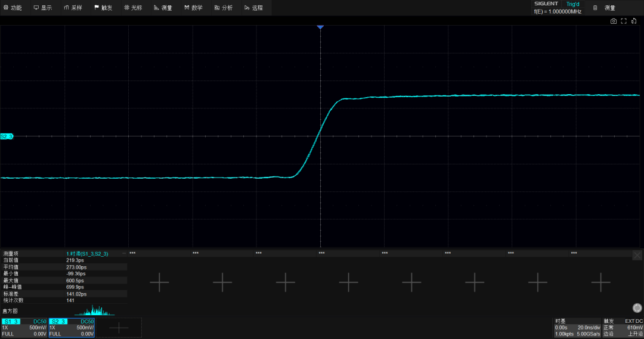Screen dimensions: 644x339
Task: Open the 触发 trigger settings box at bottom right
Action: [x=623, y=328]
